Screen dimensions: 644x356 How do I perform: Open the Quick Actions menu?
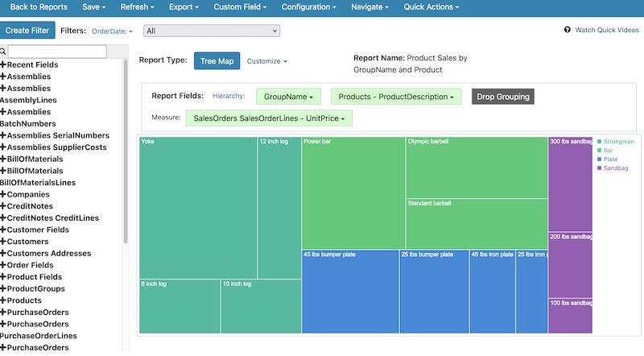[x=431, y=7]
